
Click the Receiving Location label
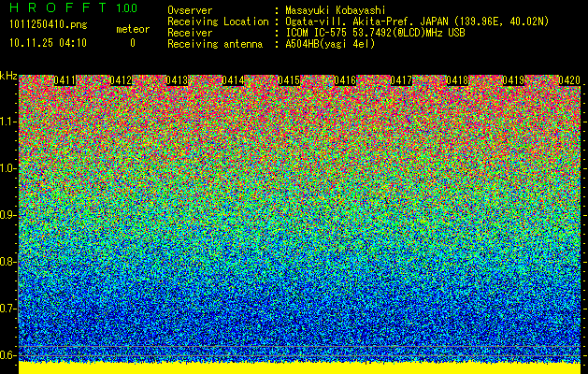pos(218,22)
